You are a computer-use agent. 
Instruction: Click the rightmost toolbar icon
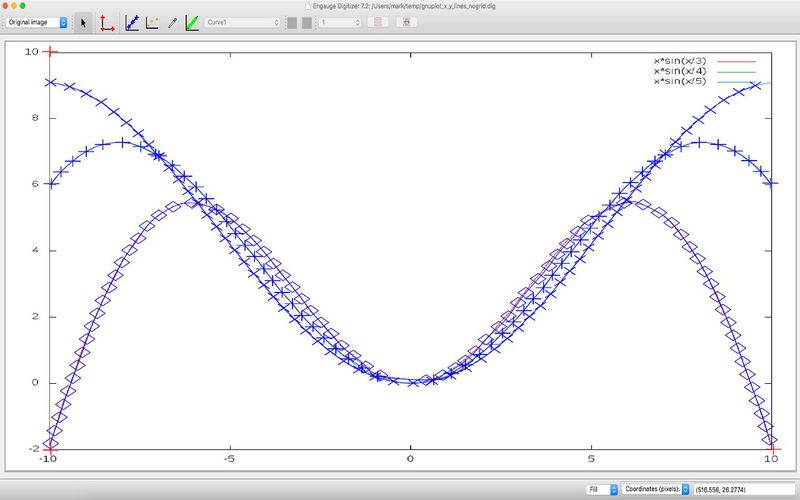406,22
